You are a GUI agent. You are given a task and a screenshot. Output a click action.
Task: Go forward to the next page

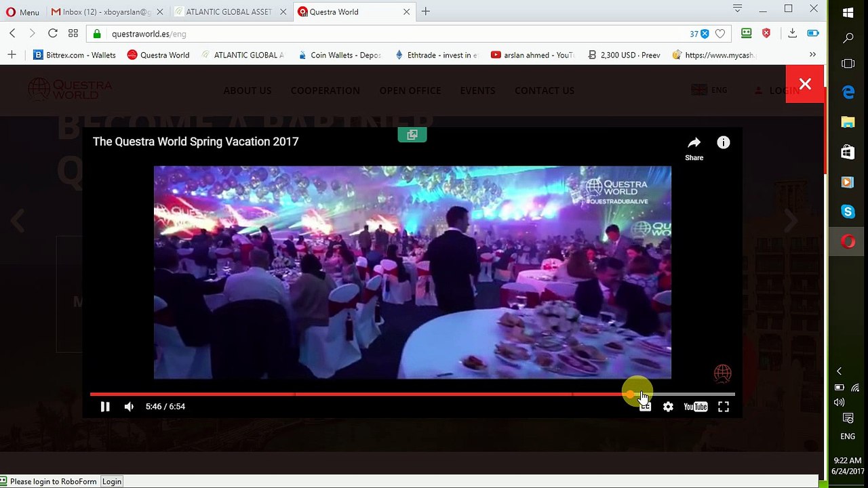click(32, 33)
